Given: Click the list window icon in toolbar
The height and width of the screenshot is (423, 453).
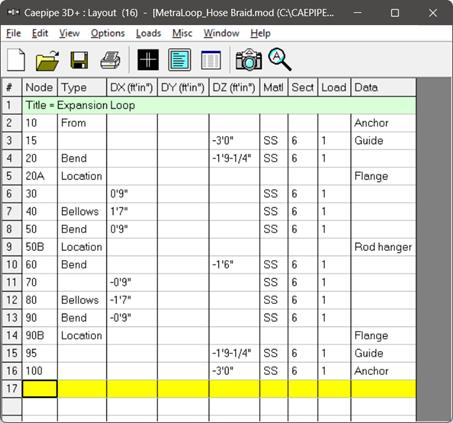Looking at the screenshot, I should 180,60.
